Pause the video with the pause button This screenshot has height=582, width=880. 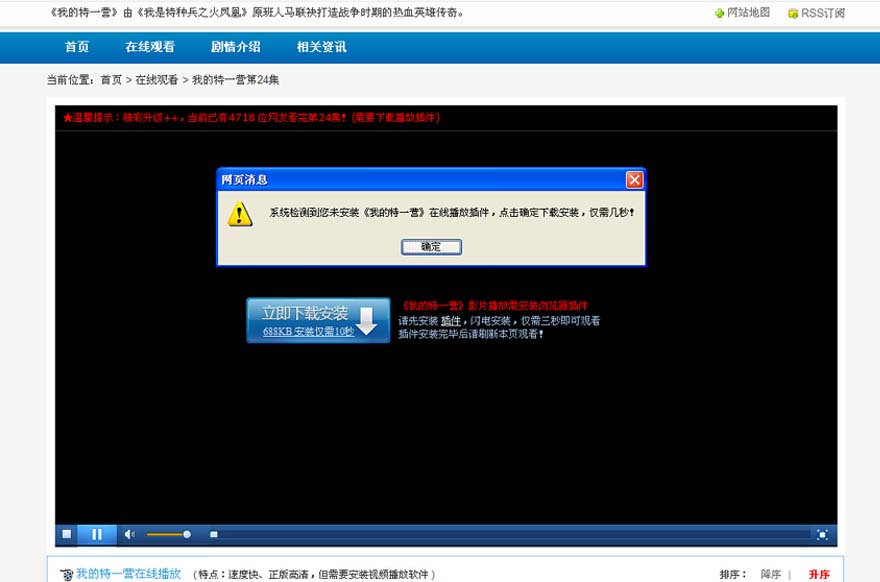coord(97,535)
